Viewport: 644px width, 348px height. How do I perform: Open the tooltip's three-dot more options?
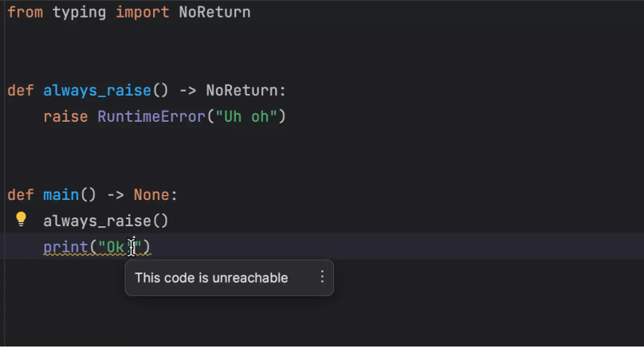(x=322, y=277)
